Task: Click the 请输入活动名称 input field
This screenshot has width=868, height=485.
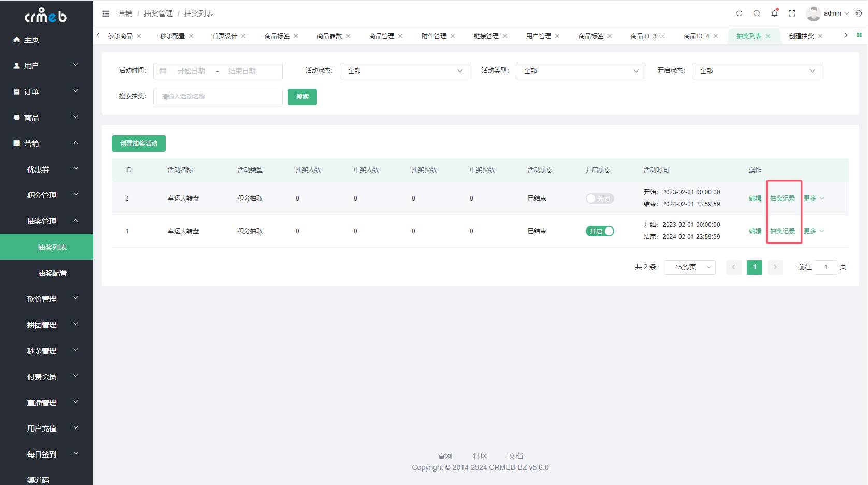Action: tap(218, 96)
